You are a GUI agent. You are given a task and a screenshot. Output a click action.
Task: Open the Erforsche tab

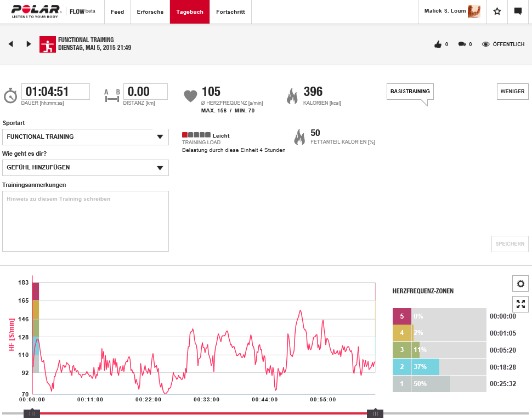(x=150, y=12)
